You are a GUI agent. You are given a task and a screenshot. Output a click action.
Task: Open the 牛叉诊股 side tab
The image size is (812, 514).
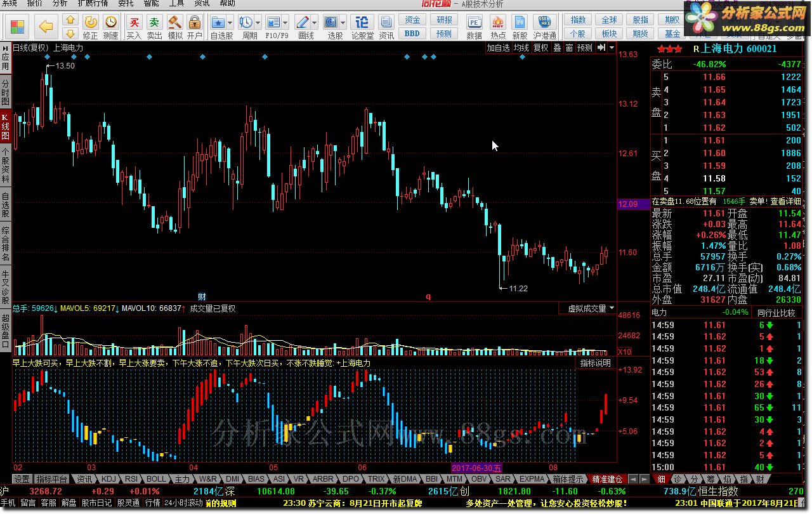click(5, 286)
